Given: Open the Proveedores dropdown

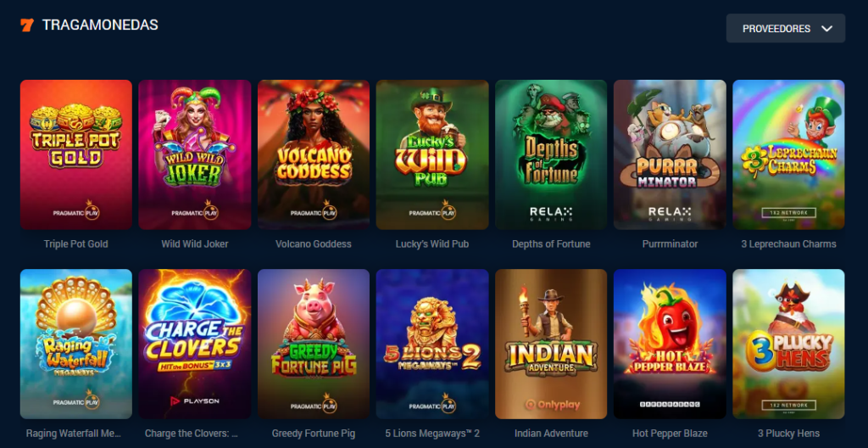Looking at the screenshot, I should click(786, 28).
